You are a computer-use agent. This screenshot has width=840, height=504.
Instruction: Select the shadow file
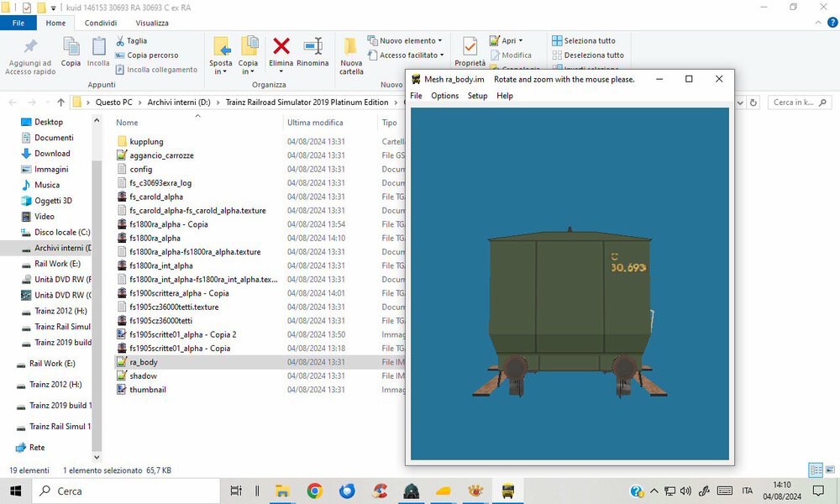[x=143, y=376]
